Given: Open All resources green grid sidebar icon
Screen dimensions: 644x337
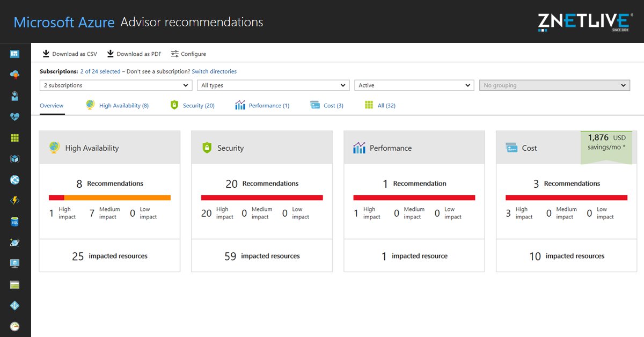Looking at the screenshot, I should click(x=14, y=138).
